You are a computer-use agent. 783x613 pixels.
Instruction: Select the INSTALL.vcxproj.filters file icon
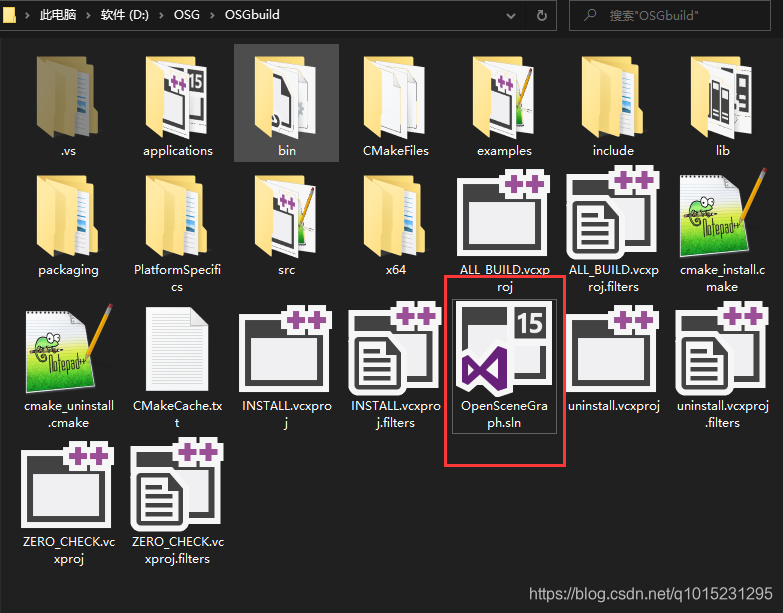395,347
